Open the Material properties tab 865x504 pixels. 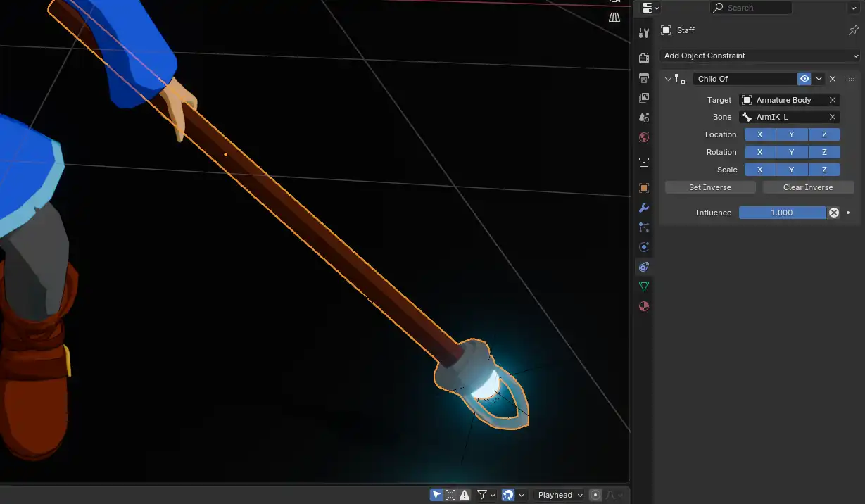(643, 306)
